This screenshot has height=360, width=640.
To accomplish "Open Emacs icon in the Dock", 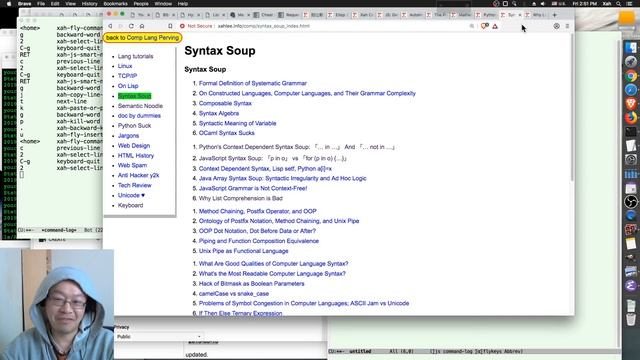I will (631, 286).
